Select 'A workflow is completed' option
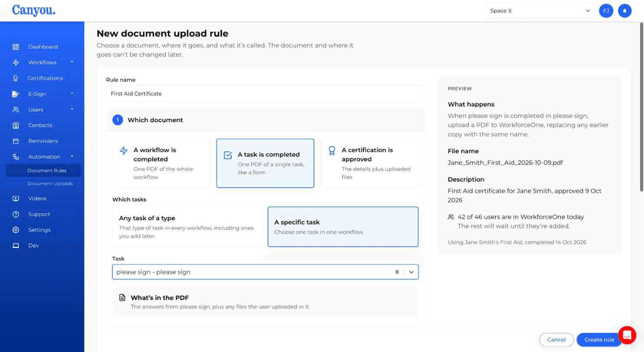 pos(161,163)
